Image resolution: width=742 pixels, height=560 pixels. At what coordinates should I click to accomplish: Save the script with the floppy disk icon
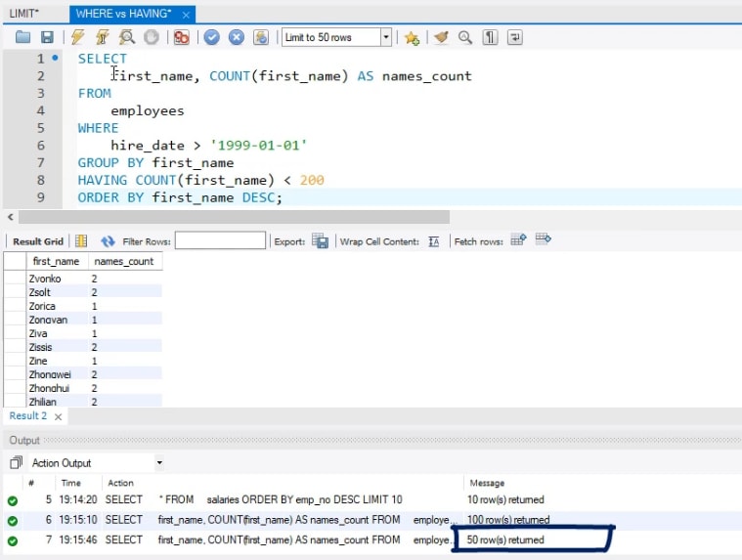click(46, 37)
